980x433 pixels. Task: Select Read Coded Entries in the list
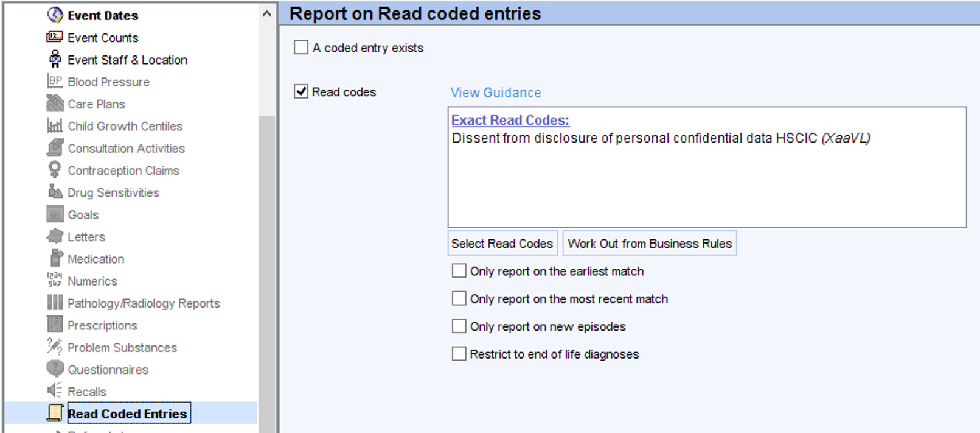(128, 414)
